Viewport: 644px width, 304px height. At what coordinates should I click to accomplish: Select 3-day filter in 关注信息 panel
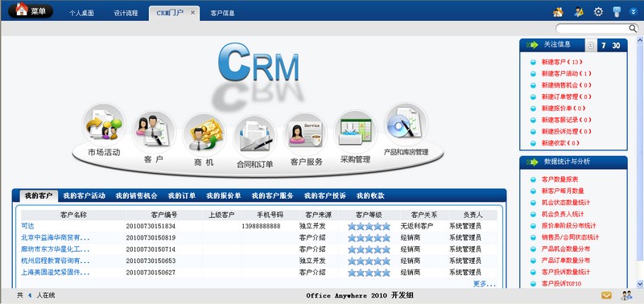click(591, 46)
